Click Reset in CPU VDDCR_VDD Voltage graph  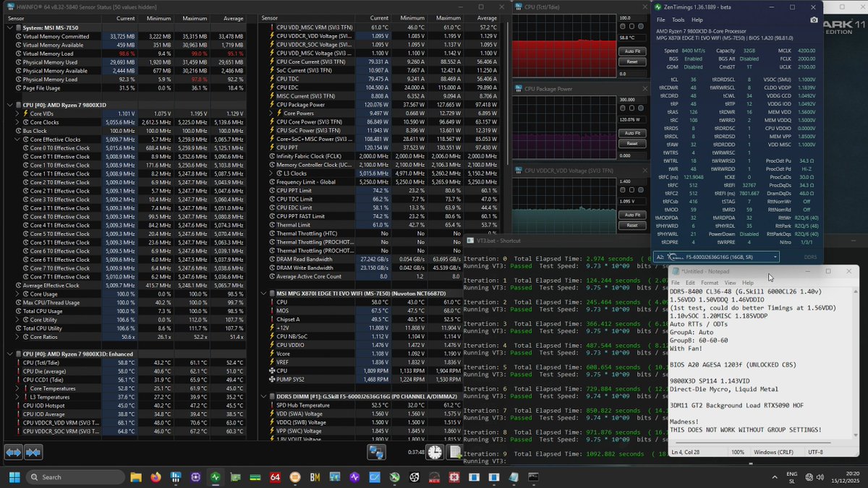(x=632, y=225)
